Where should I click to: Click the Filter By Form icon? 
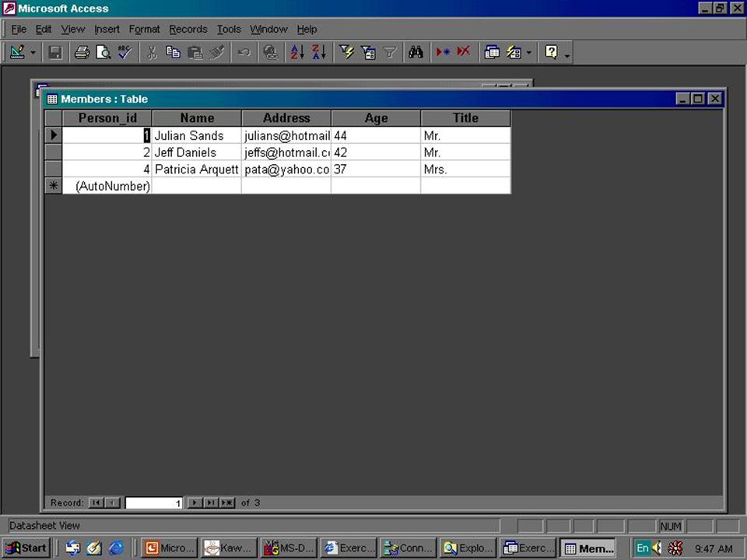368,52
